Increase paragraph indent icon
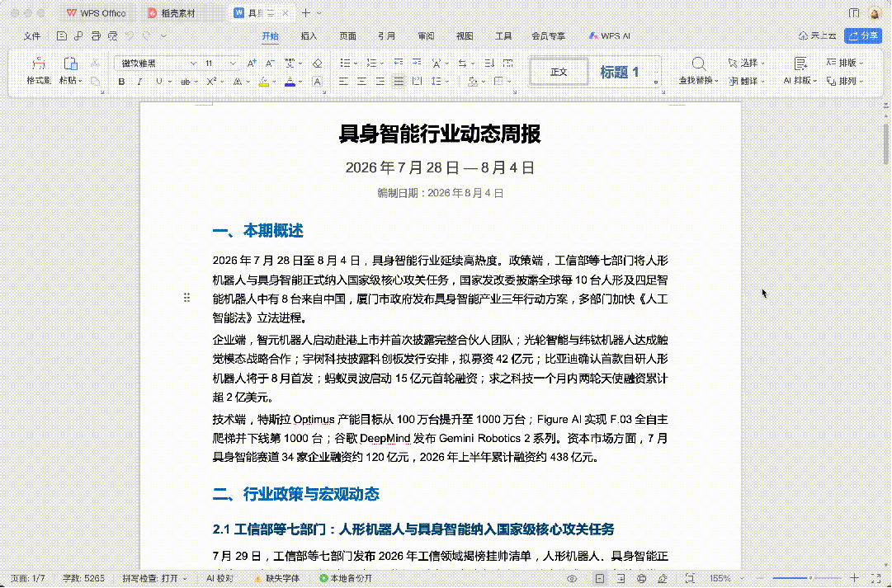 [417, 64]
